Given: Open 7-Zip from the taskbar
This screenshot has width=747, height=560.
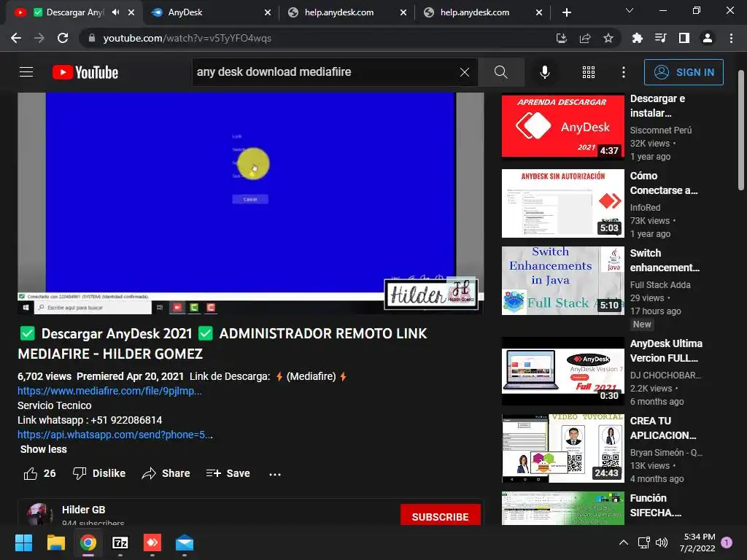Looking at the screenshot, I should (120, 542).
